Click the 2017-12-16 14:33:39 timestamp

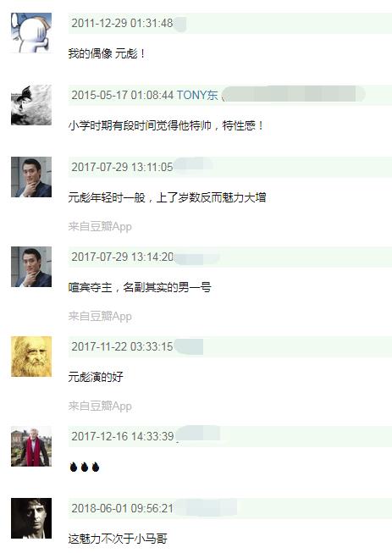point(122,436)
